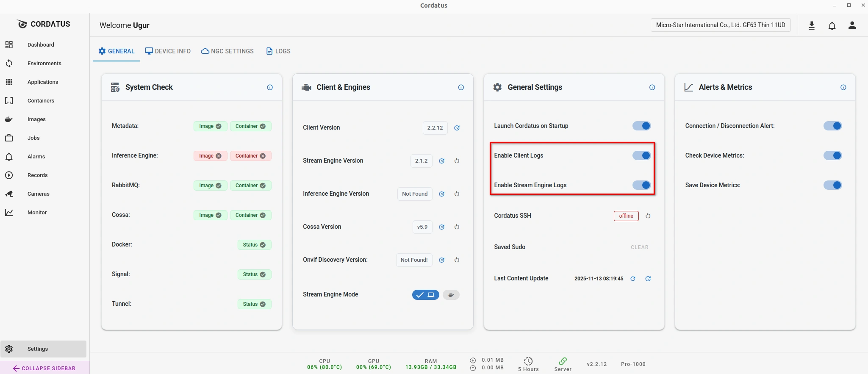Open notifications bell in header
Screen dimensions: 868x374
(832, 26)
